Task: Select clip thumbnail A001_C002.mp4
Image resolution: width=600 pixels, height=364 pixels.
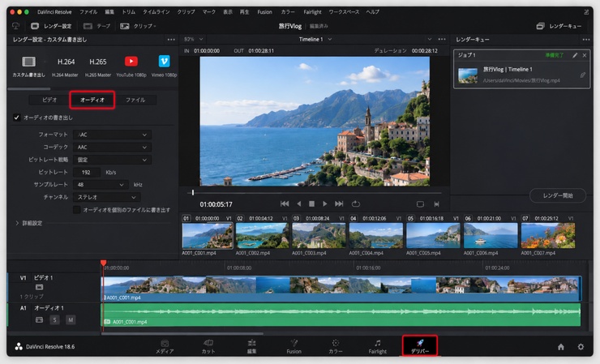Action: point(262,236)
